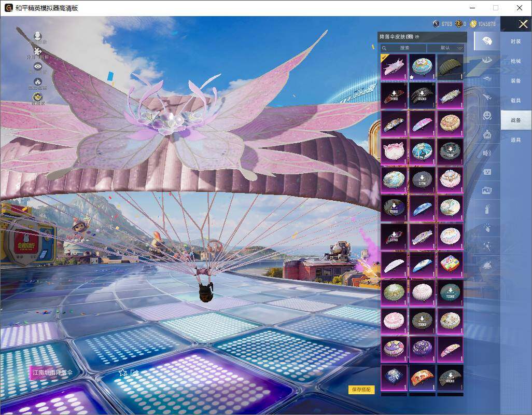Click the 江南烟雨降落伞 name label
This screenshot has width=532, height=415.
point(52,372)
